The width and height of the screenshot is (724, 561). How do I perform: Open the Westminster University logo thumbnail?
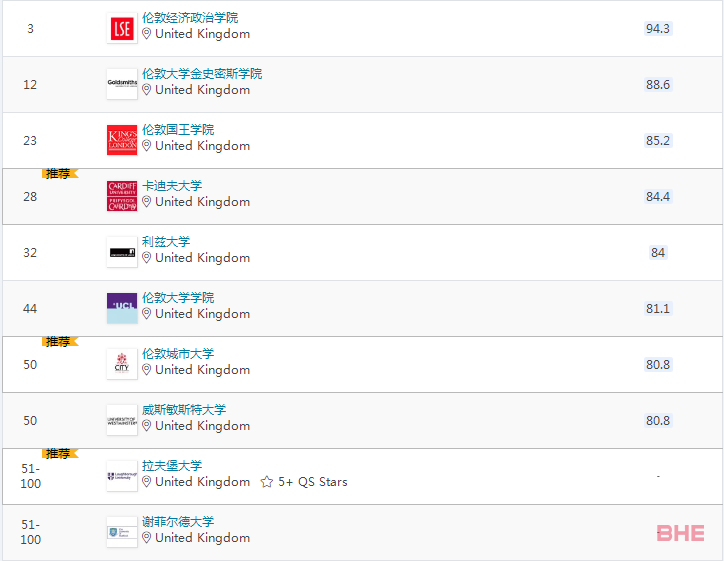point(122,420)
